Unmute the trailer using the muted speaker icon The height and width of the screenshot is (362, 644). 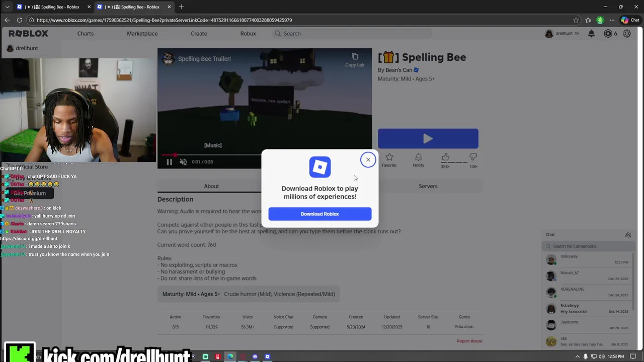coord(183,162)
